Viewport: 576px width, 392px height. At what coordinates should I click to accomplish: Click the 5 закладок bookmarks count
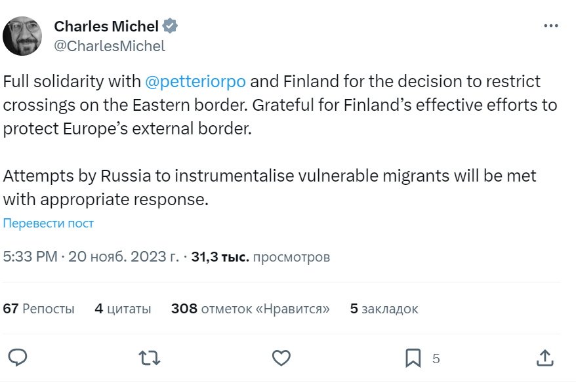(x=384, y=309)
